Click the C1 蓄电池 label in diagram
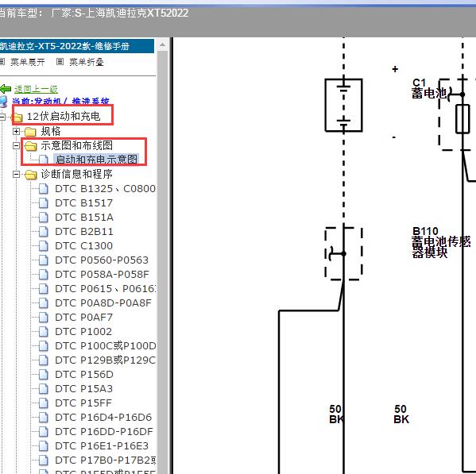The image size is (476, 474). (428, 88)
